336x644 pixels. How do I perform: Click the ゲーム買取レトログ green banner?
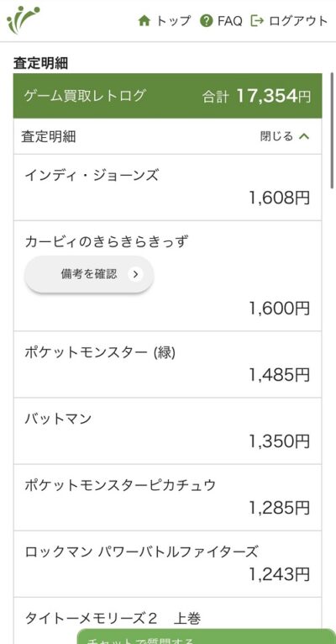click(167, 96)
